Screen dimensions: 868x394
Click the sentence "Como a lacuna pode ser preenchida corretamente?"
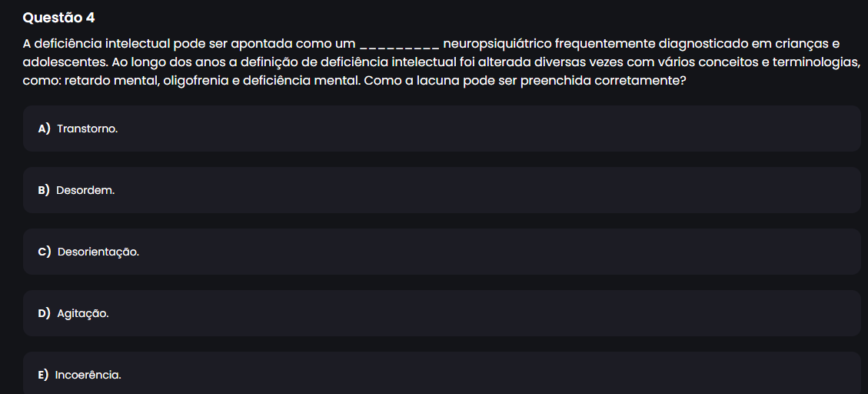pyautogui.click(x=525, y=79)
